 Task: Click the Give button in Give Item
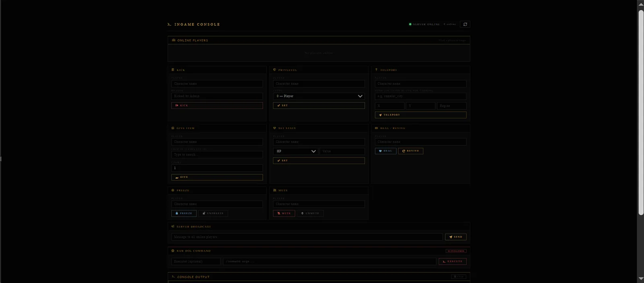[x=217, y=177]
